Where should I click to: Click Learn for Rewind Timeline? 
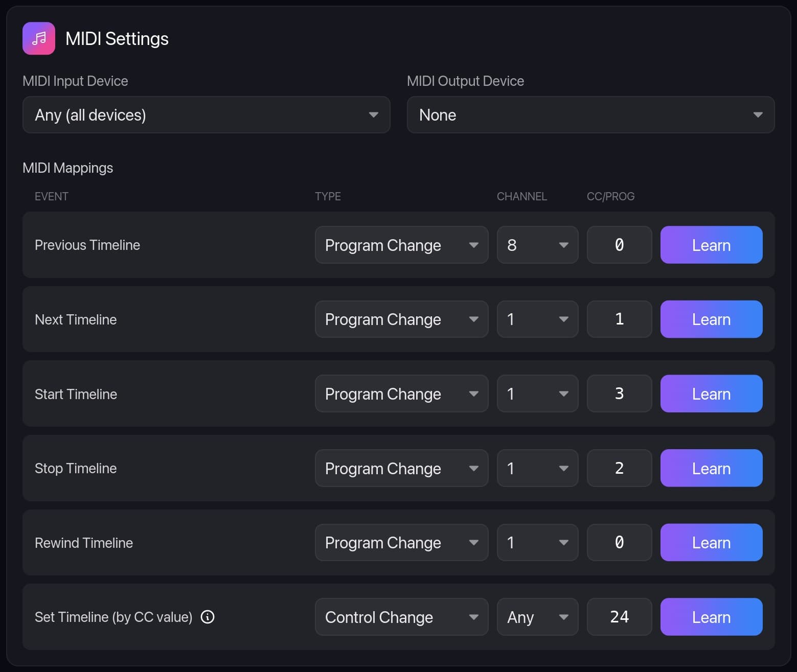[712, 543]
